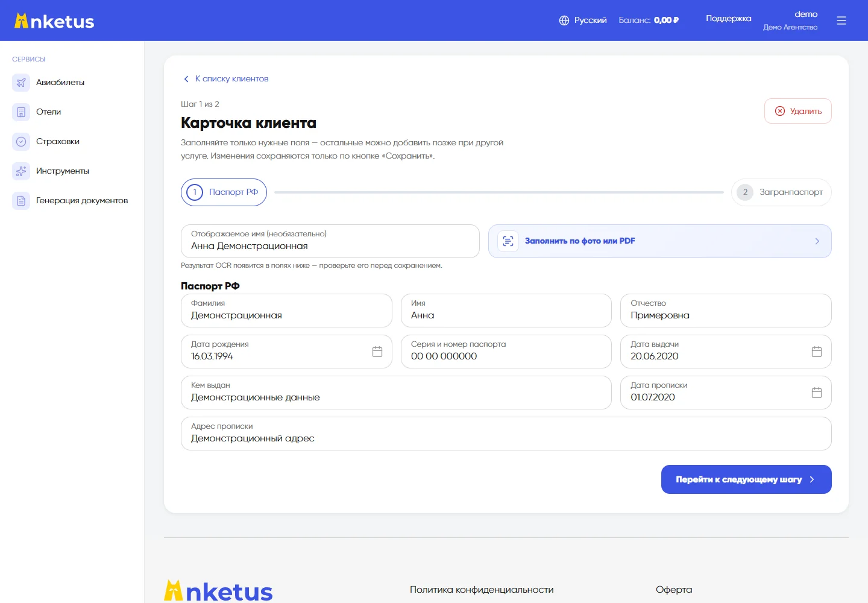Focus the Фамилия field

[286, 311]
